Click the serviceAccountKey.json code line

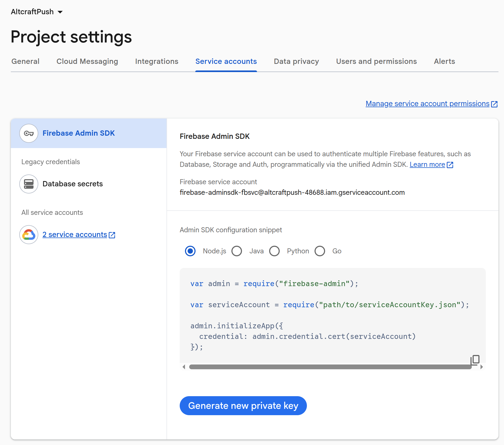click(x=330, y=305)
